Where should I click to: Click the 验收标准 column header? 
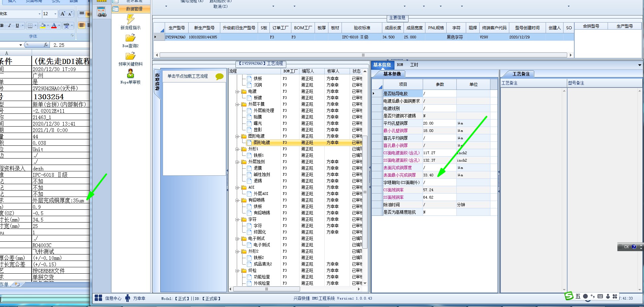click(362, 28)
